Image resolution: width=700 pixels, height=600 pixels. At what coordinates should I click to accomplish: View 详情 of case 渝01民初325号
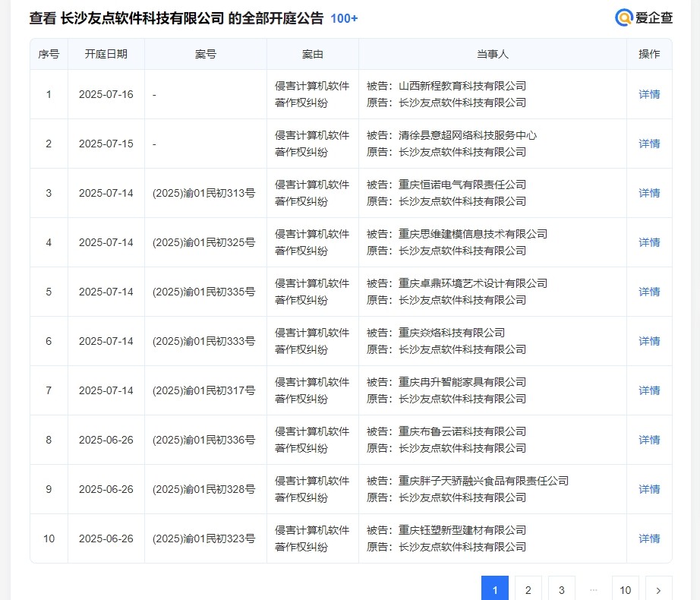[649, 242]
